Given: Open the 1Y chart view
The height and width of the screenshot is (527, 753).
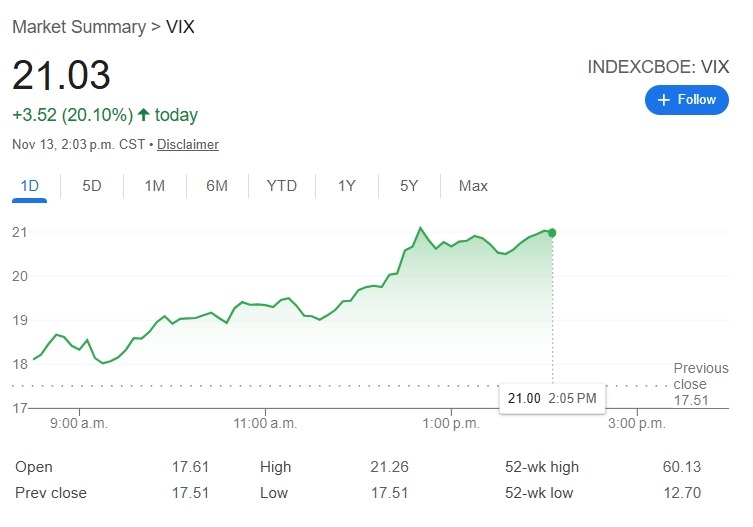Looking at the screenshot, I should (347, 186).
